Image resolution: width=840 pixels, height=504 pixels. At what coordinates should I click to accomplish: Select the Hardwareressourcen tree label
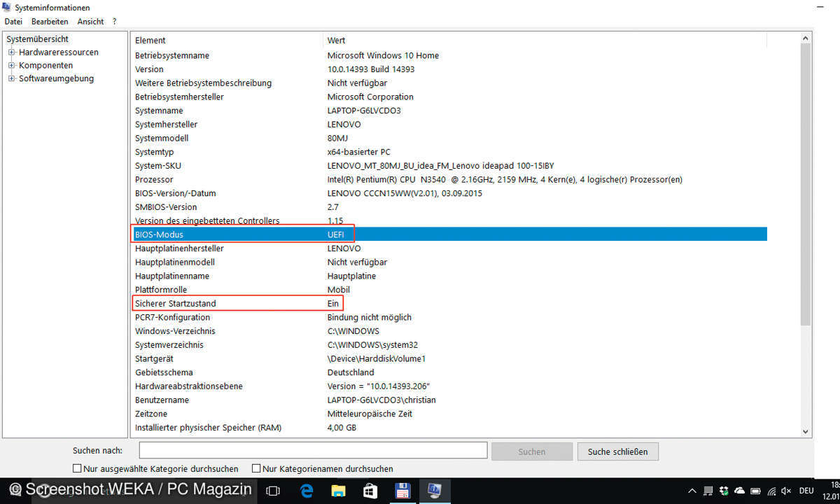point(59,52)
